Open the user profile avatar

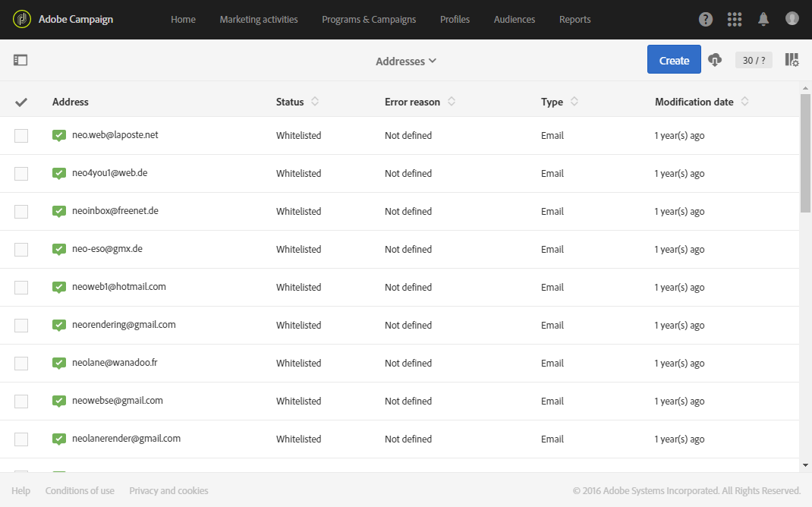click(x=792, y=19)
